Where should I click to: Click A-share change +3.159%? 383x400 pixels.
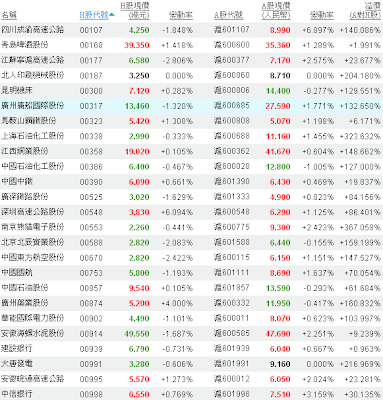coord(318,394)
